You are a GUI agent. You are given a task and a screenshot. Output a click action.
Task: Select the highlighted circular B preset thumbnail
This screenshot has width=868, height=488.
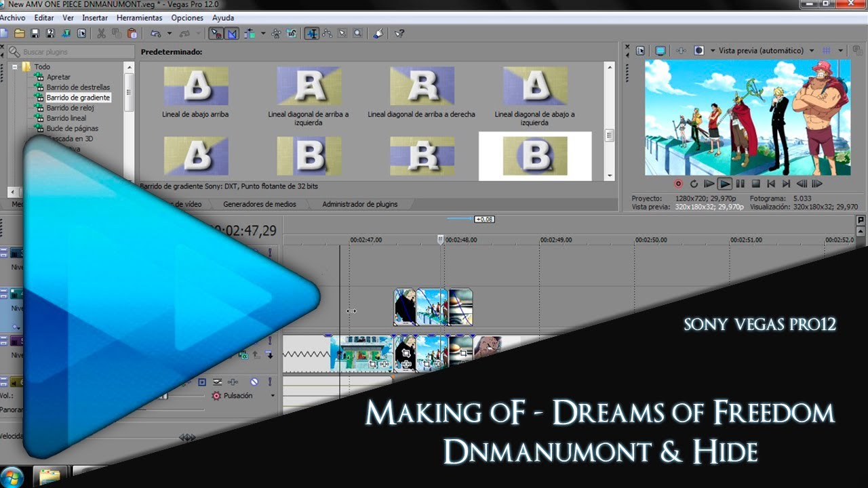[535, 156]
